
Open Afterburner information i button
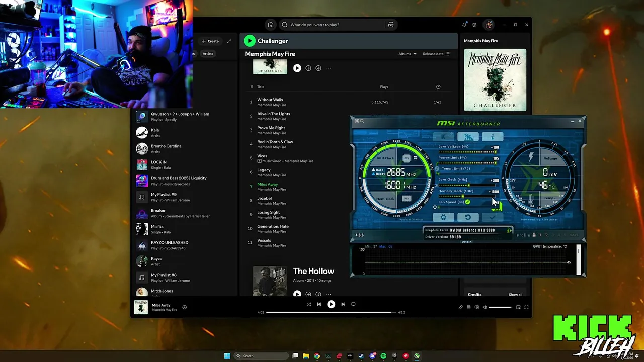(x=492, y=136)
